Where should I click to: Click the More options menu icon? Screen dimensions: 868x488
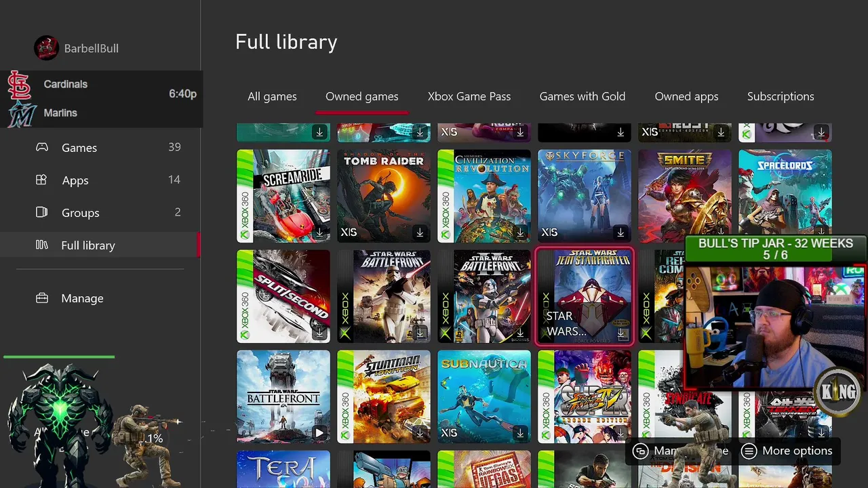[749, 451]
